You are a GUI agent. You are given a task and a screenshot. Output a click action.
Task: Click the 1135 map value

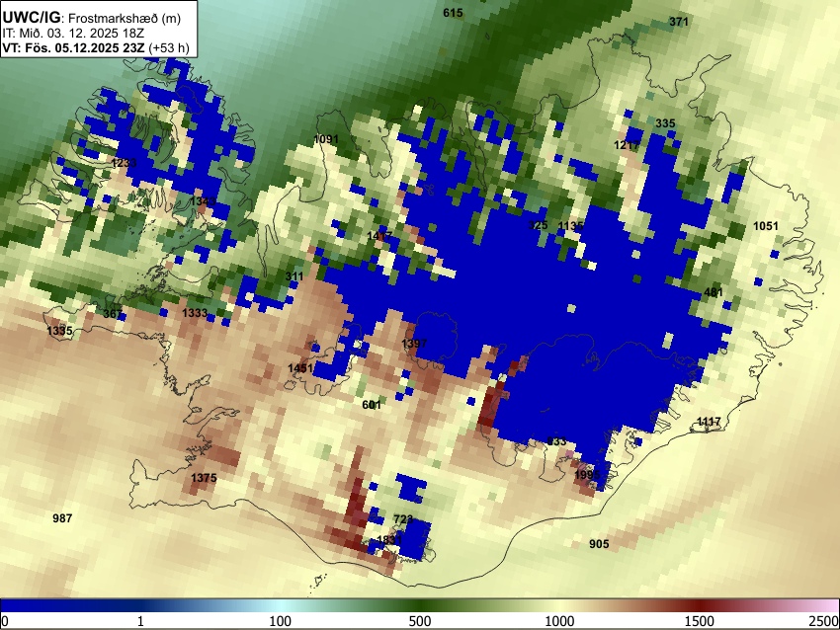point(570,225)
